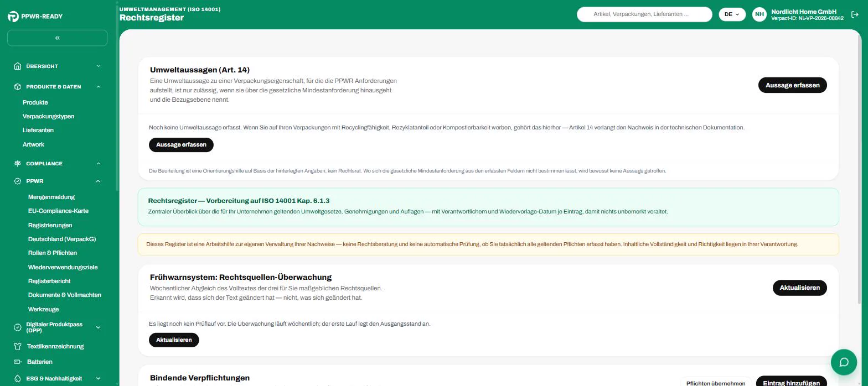Collapse the sidebar with the double-chevron button
868x386 pixels.
[58, 38]
